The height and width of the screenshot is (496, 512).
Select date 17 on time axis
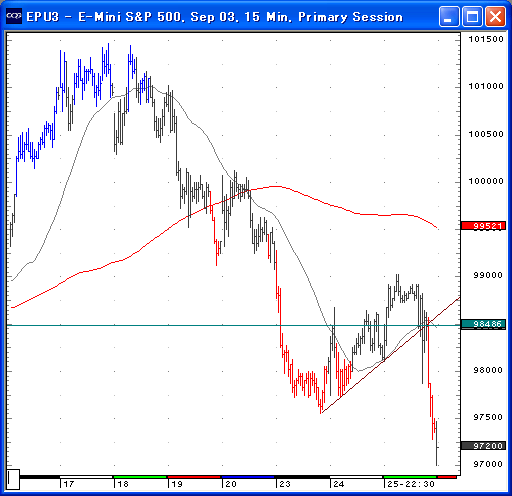coord(69,484)
